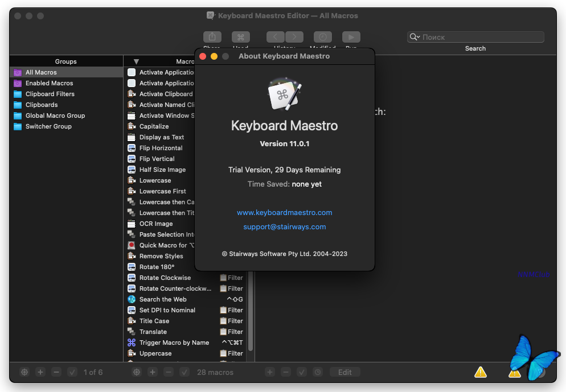
Task: Go forward in History
Action: click(294, 37)
